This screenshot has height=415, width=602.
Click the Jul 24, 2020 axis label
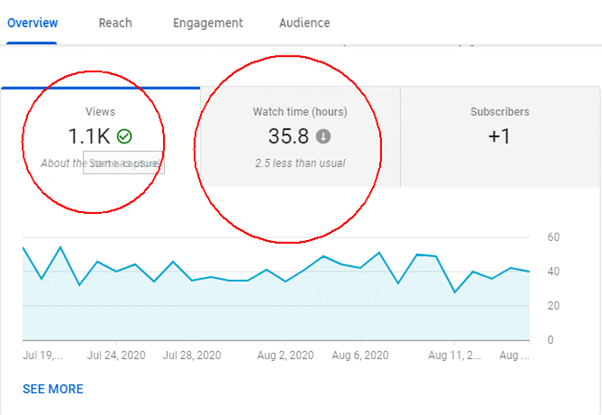(x=116, y=355)
